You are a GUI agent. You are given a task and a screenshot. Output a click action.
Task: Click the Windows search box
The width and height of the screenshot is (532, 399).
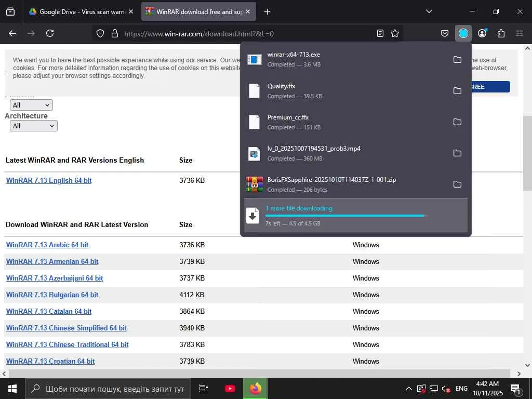coord(108,389)
